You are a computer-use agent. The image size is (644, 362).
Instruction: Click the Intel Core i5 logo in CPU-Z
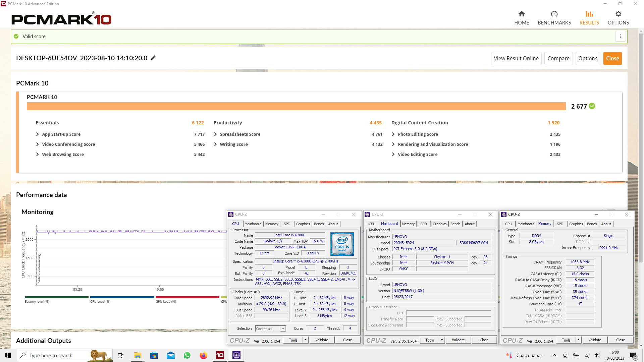(x=342, y=244)
